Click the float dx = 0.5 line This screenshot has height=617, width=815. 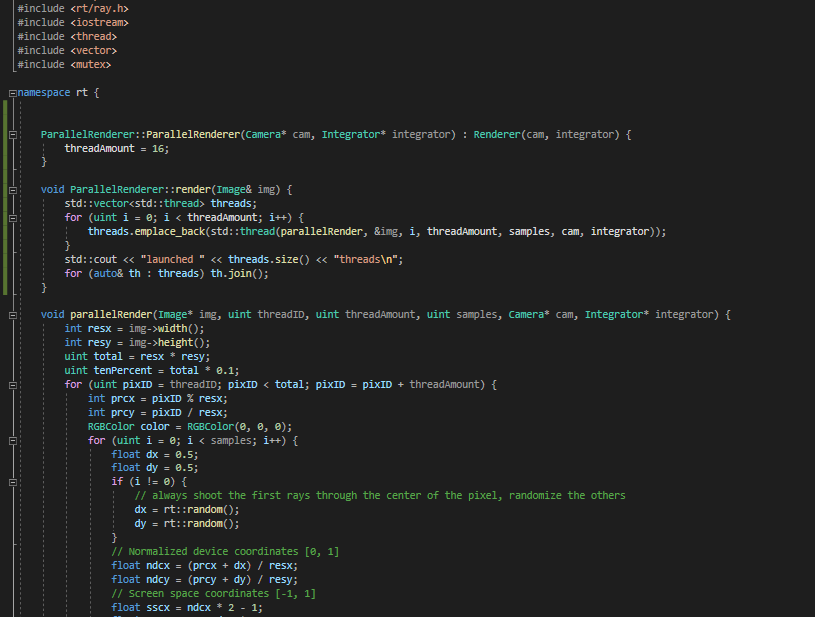tap(155, 455)
